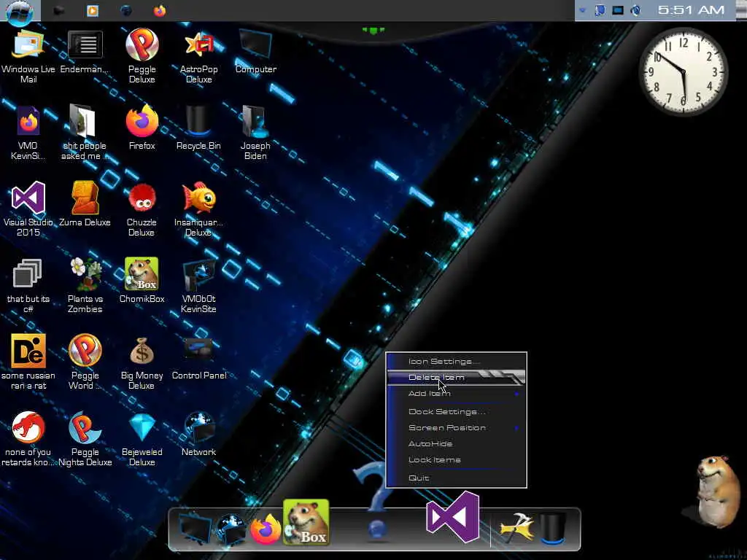Screen dimensions: 747x560
Task: Click the Network globe icon in the dock
Action: 231,529
